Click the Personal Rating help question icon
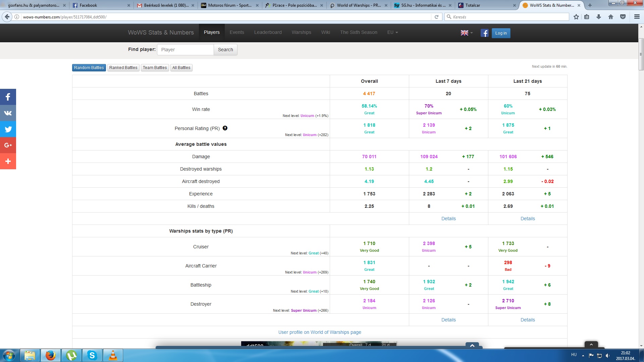 pyautogui.click(x=225, y=128)
